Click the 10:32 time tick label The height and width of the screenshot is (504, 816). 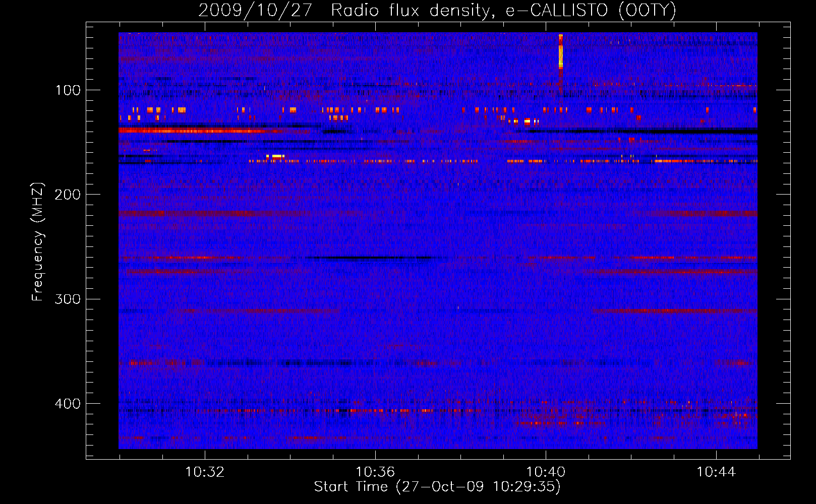(x=205, y=472)
